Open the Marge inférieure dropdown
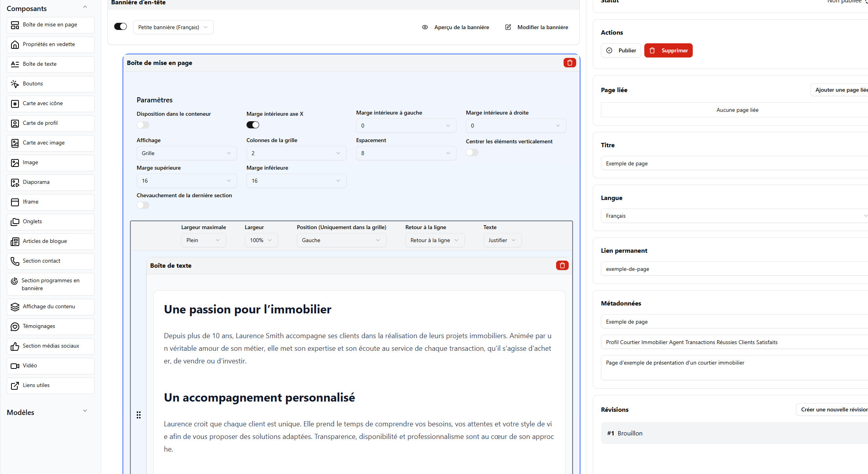 point(297,181)
